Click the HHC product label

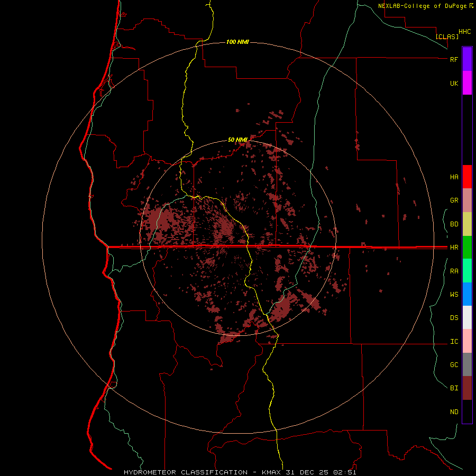[x=465, y=32]
